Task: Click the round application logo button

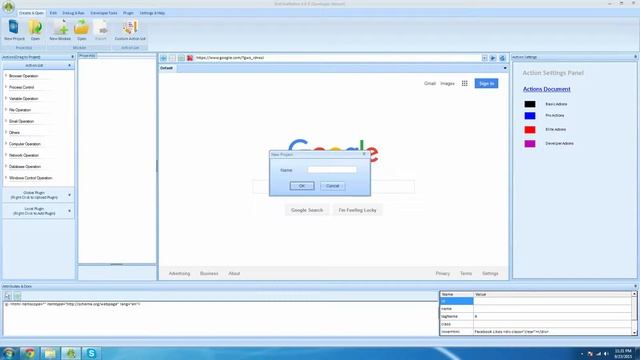Action: (8, 7)
